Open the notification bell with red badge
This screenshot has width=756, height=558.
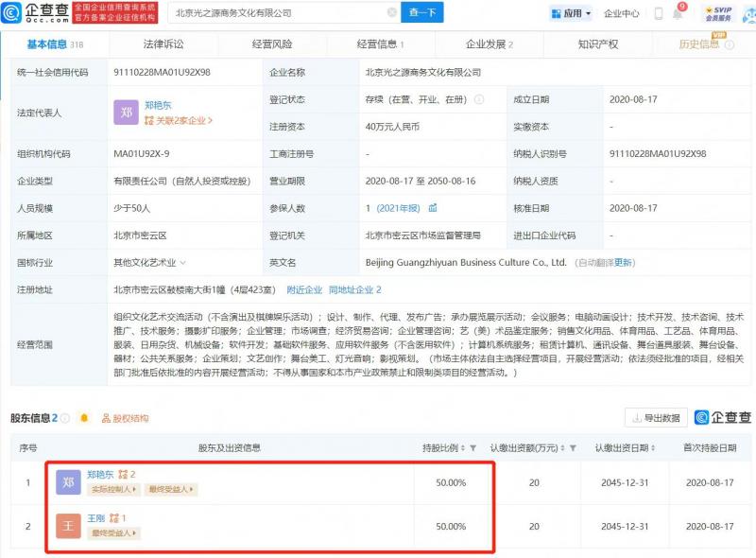pyautogui.click(x=678, y=12)
